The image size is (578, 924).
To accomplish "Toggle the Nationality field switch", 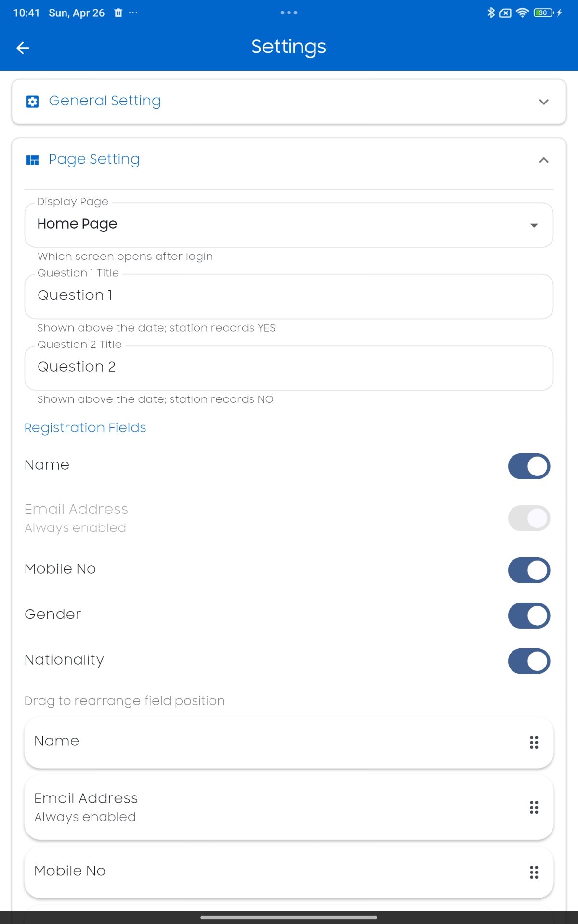I will tap(529, 661).
